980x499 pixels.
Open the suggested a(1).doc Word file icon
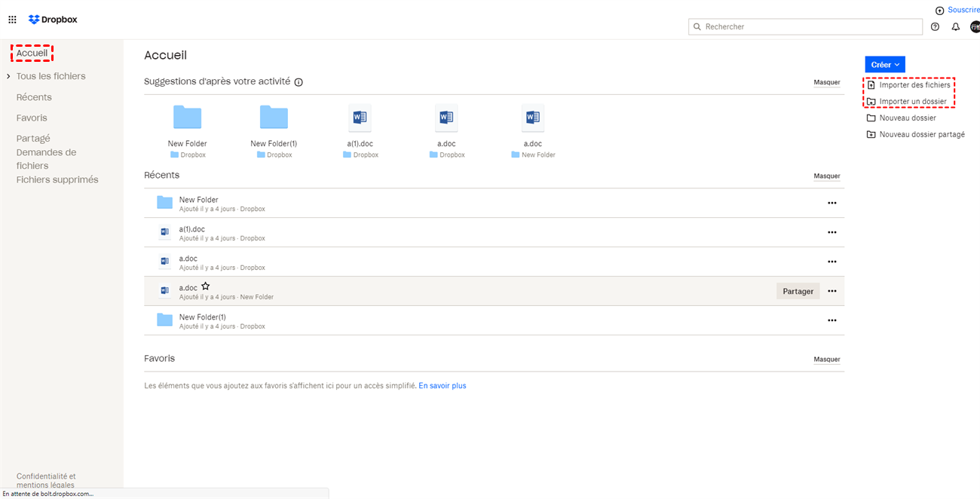click(x=360, y=118)
